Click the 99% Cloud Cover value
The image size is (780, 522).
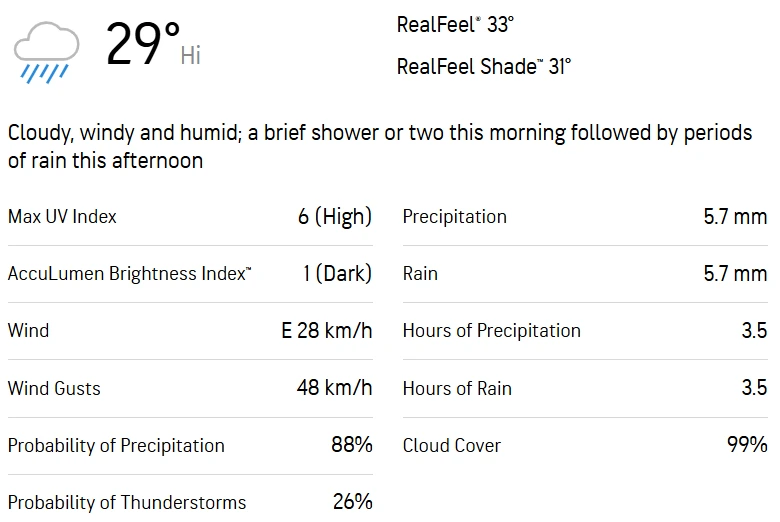[x=747, y=445]
